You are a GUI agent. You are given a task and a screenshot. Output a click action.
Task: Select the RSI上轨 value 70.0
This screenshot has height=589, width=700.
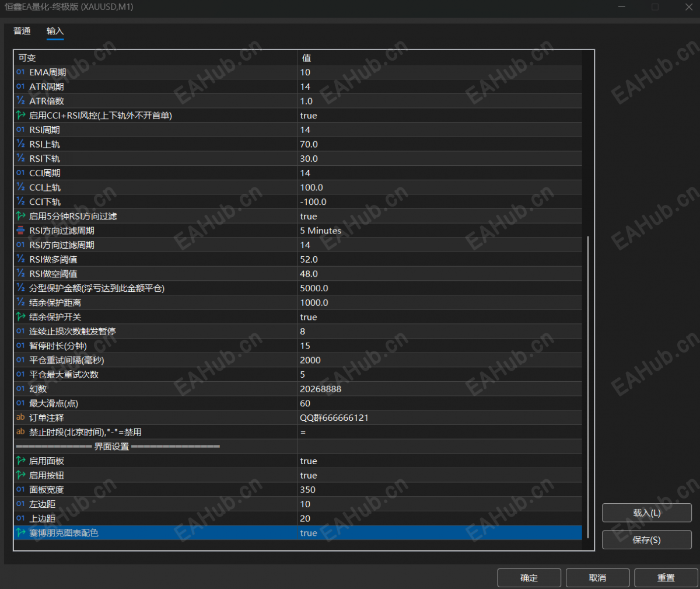point(309,144)
